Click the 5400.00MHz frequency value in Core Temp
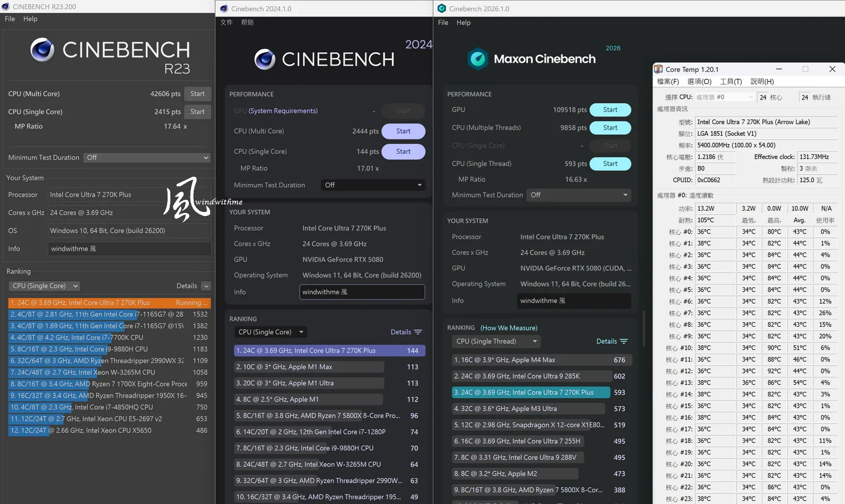Screen dimensions: 845x504 pyautogui.click(x=766, y=145)
